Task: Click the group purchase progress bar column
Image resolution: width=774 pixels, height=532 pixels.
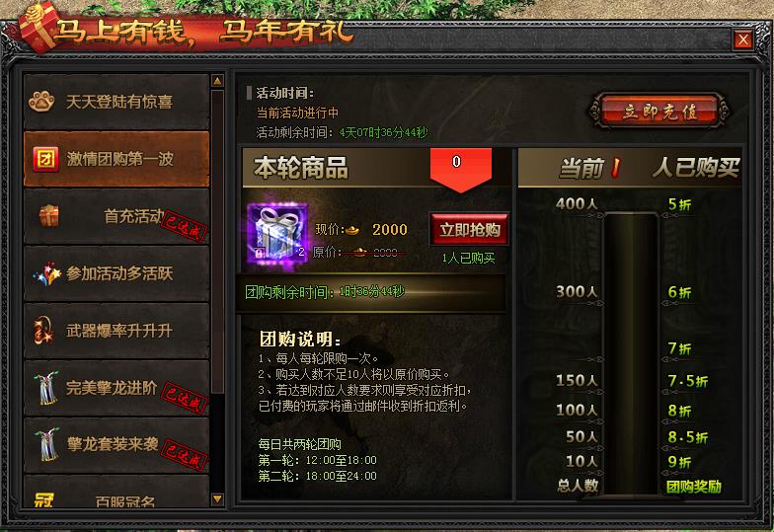Action: 630,353
